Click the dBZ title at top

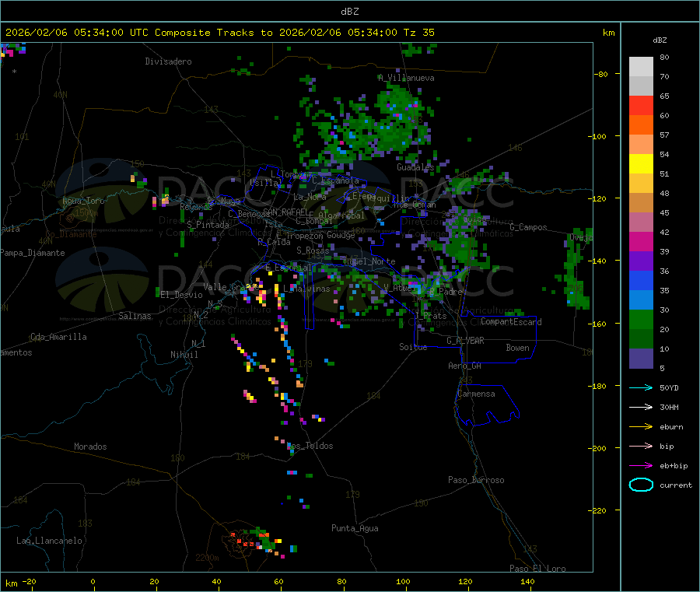click(349, 12)
